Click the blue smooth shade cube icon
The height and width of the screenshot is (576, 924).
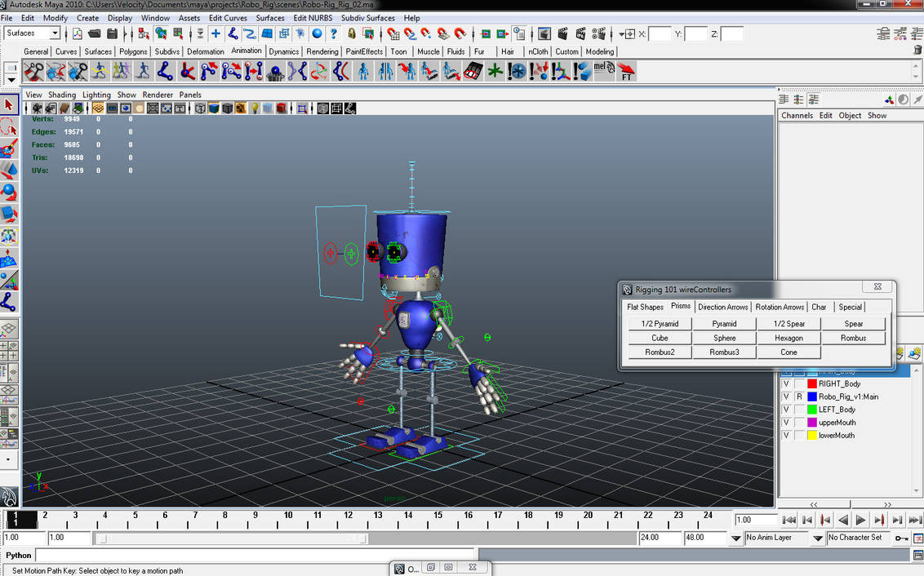coord(213,109)
